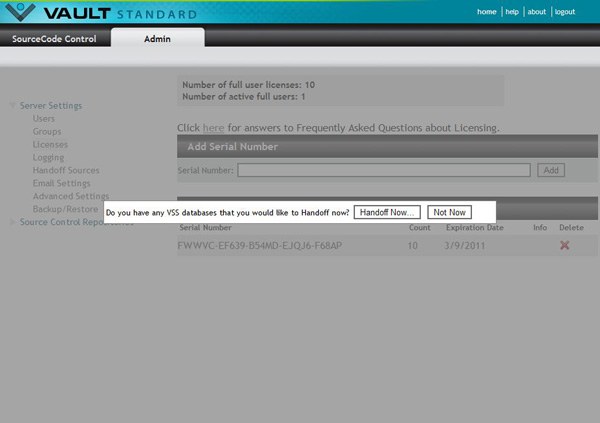Open the about link
This screenshot has height=423, width=600.
(537, 12)
